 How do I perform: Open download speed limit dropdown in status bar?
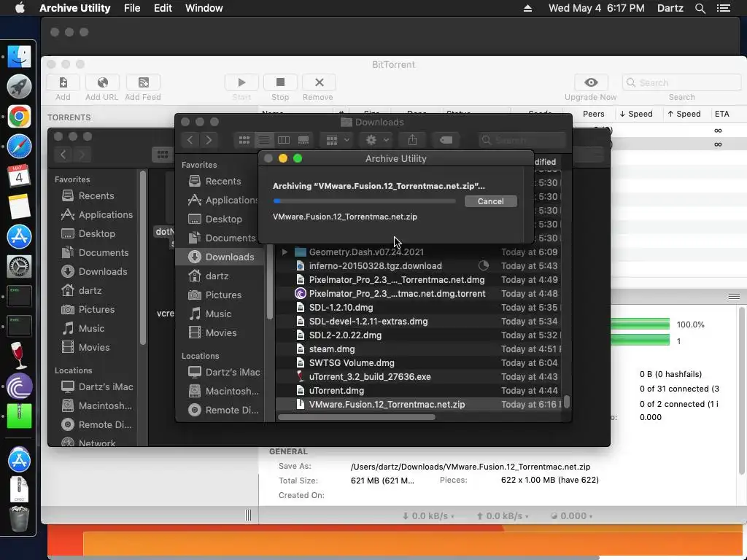(427, 516)
